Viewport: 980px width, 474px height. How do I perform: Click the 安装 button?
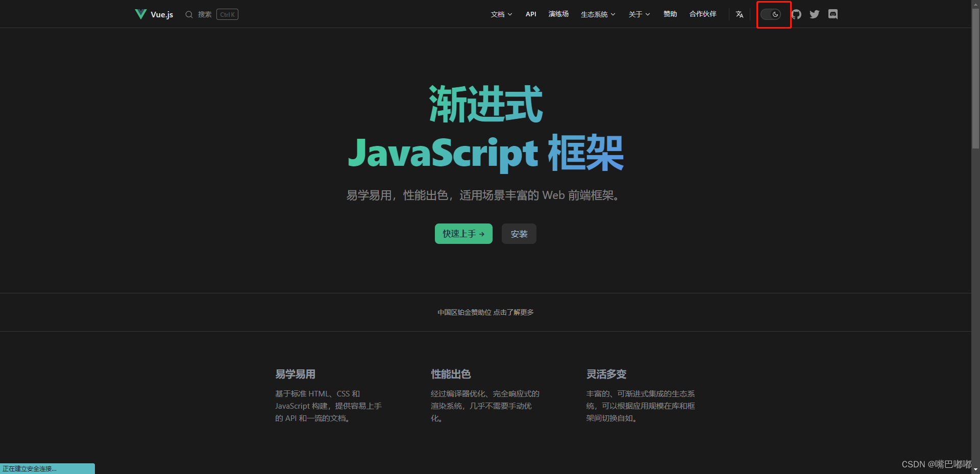pos(519,234)
